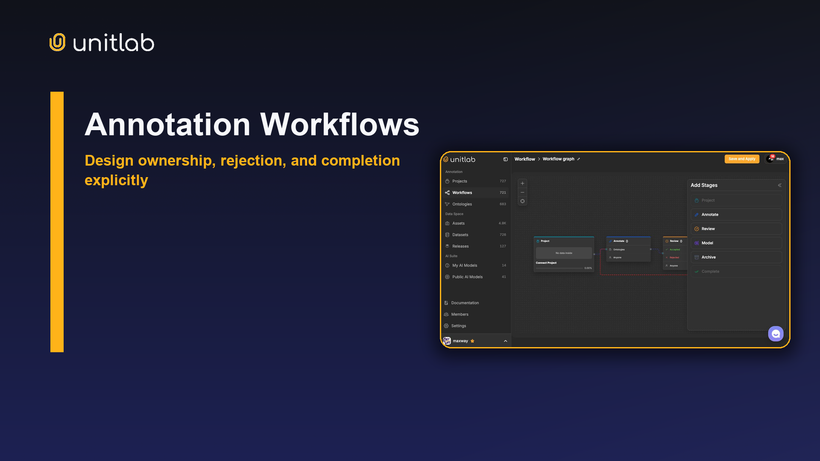The height and width of the screenshot is (461, 820).
Task: Fit the workflow canvas to view
Action: (x=522, y=201)
